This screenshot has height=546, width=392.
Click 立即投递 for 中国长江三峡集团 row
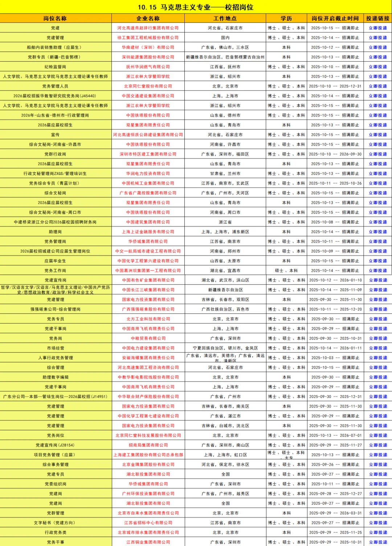pos(378,290)
